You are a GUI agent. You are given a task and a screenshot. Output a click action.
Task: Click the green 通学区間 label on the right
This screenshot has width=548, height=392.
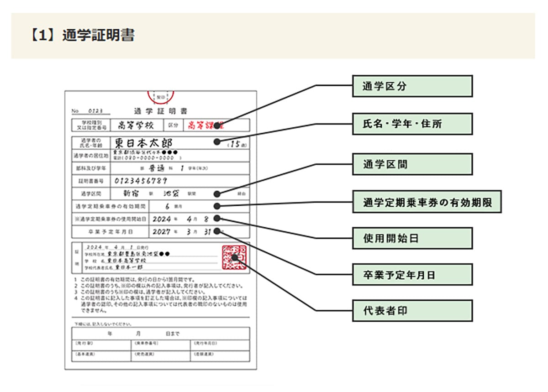(412, 164)
